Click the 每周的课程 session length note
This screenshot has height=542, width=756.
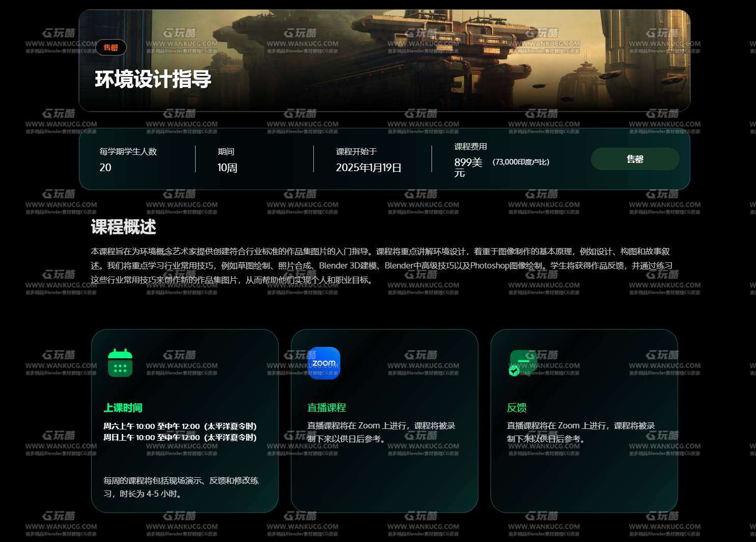pyautogui.click(x=181, y=487)
